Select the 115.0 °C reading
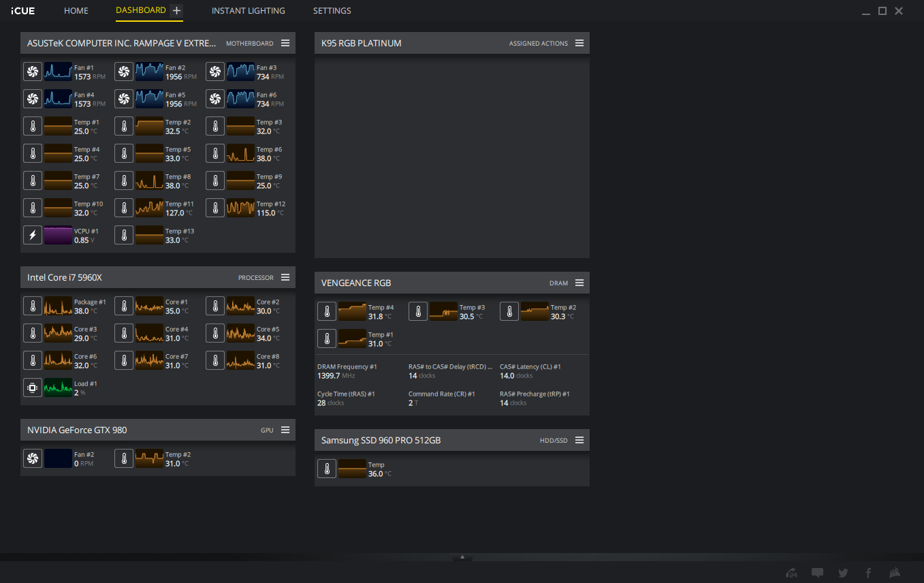Viewport: 924px width, 583px height. pyautogui.click(x=270, y=213)
